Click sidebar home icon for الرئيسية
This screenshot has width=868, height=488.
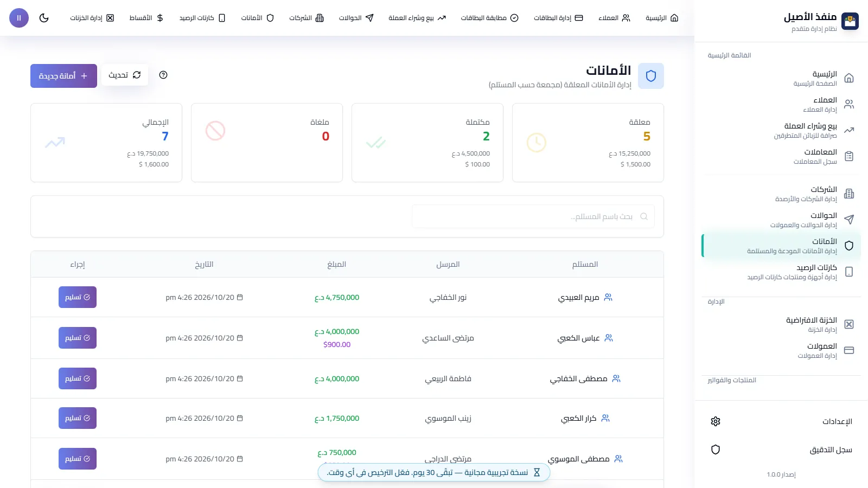pyautogui.click(x=849, y=78)
